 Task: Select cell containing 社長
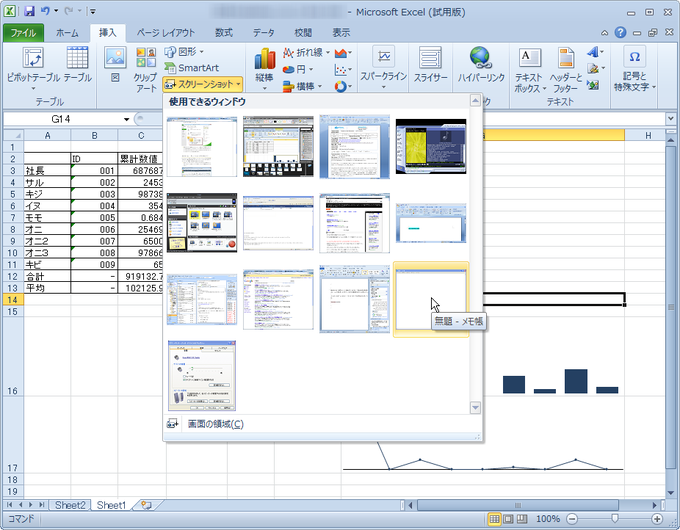[47, 170]
